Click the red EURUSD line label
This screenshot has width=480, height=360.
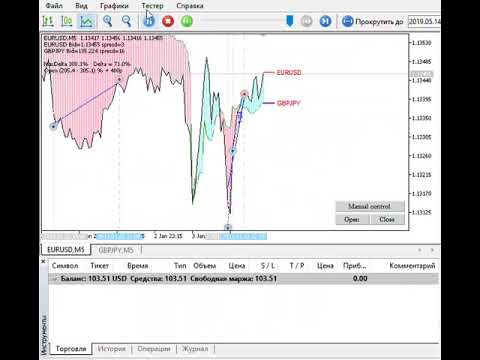(x=289, y=72)
